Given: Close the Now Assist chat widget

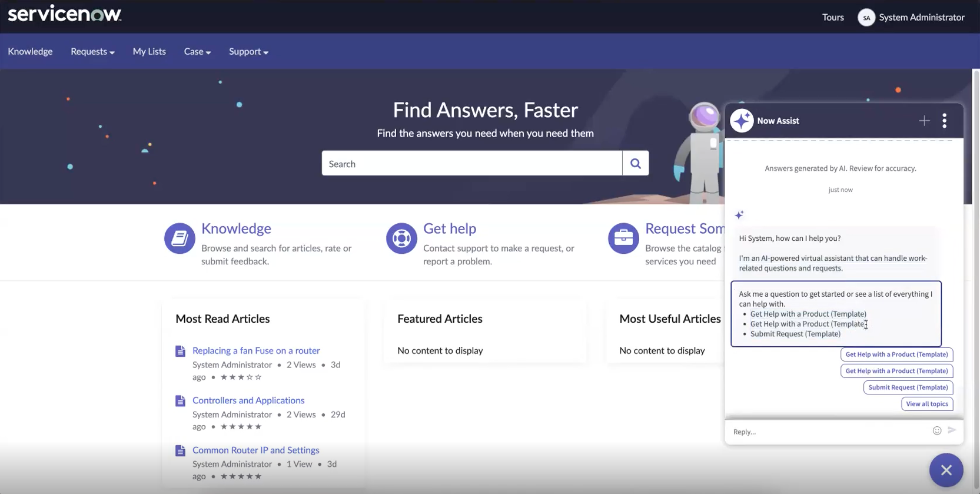Looking at the screenshot, I should (x=946, y=470).
